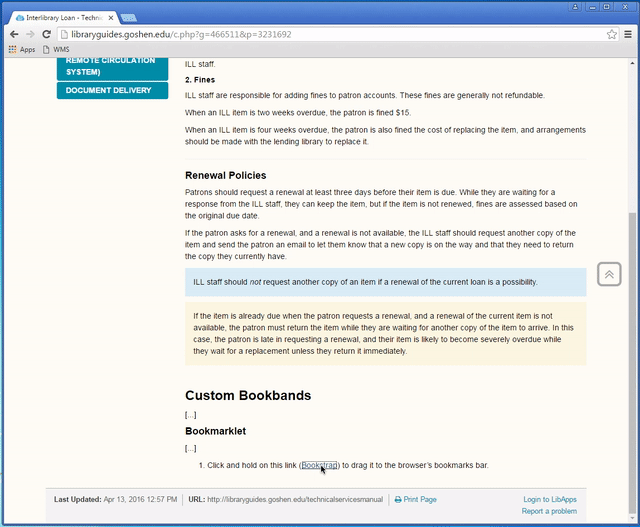Image resolution: width=640 pixels, height=527 pixels.
Task: Open the Document Delivery sidebar tab
Action: pyautogui.click(x=112, y=90)
